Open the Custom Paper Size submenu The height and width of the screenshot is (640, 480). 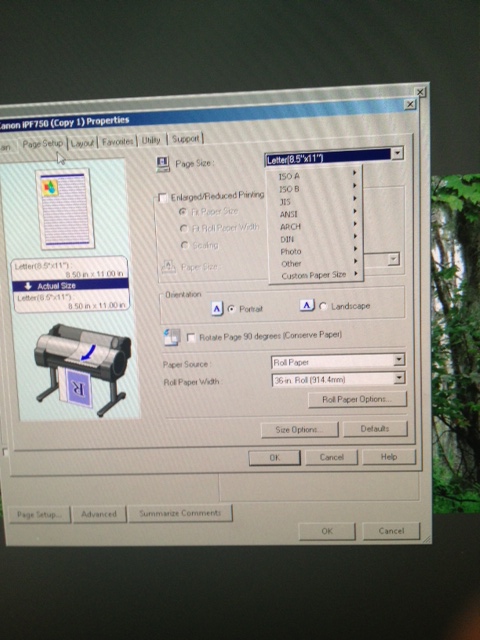(316, 275)
